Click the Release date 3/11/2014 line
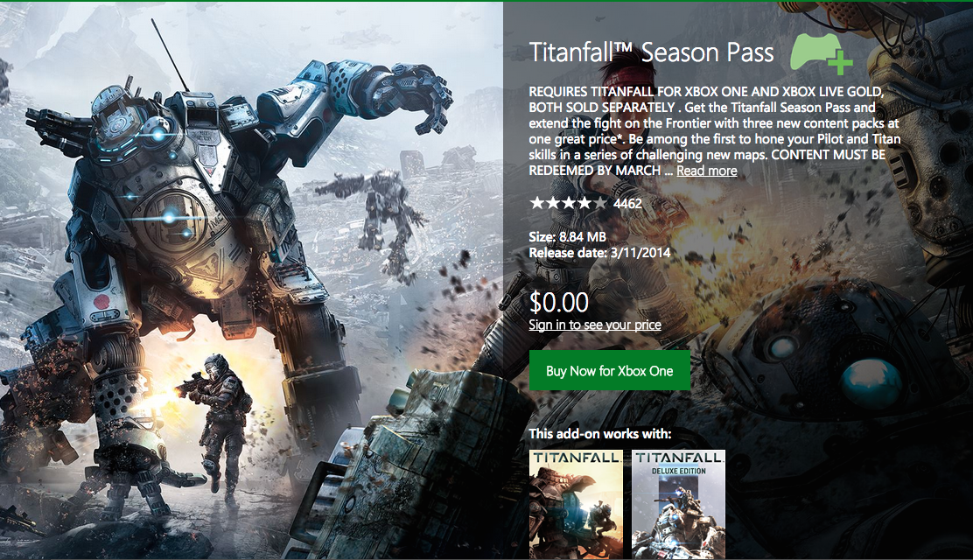 [599, 253]
